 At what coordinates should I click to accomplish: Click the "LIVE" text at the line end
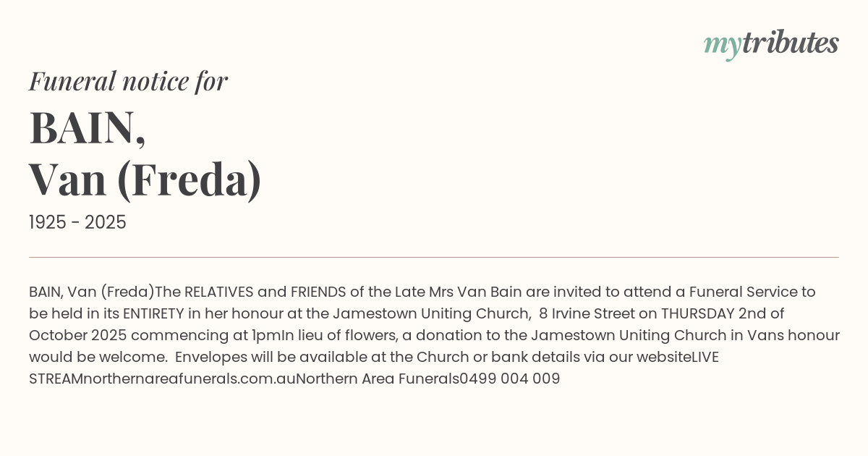(x=705, y=357)
